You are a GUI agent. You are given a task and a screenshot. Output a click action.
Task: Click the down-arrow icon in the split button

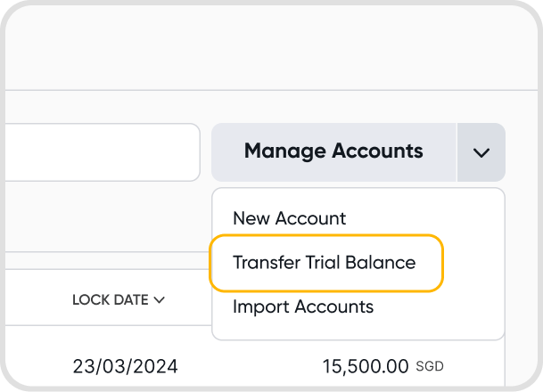481,152
